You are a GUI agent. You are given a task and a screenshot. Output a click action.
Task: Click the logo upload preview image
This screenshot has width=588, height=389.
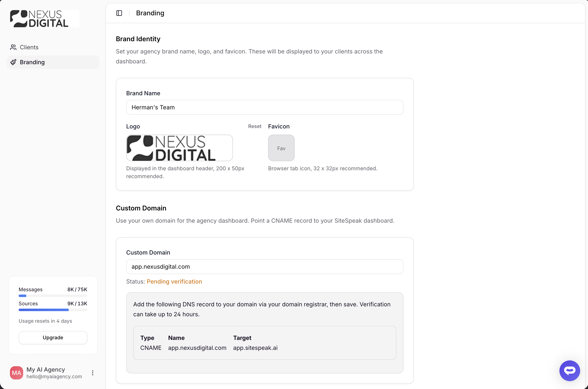tap(179, 148)
